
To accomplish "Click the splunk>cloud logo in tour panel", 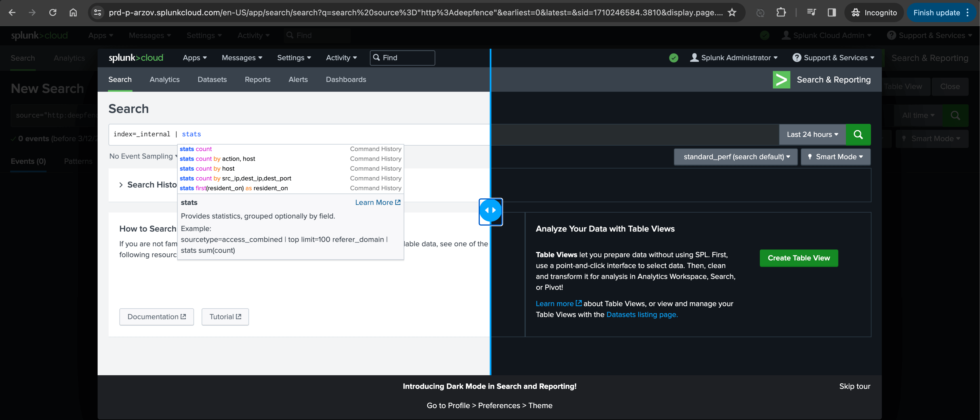I will [x=136, y=58].
